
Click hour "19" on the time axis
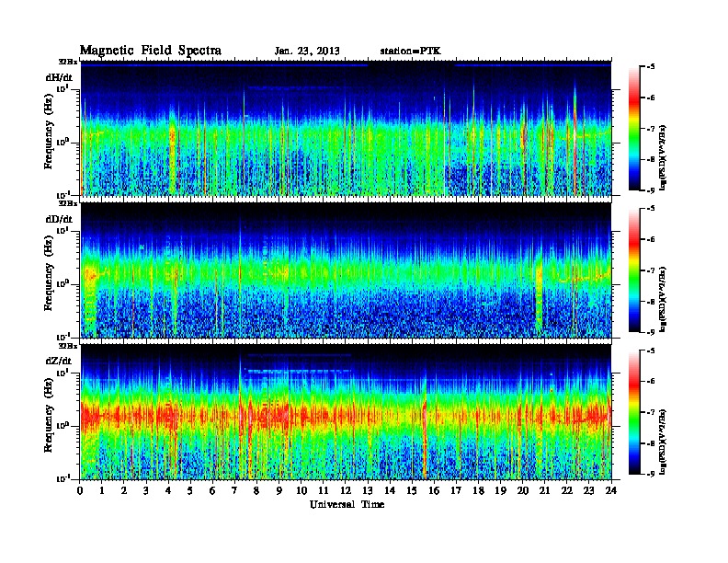500,490
